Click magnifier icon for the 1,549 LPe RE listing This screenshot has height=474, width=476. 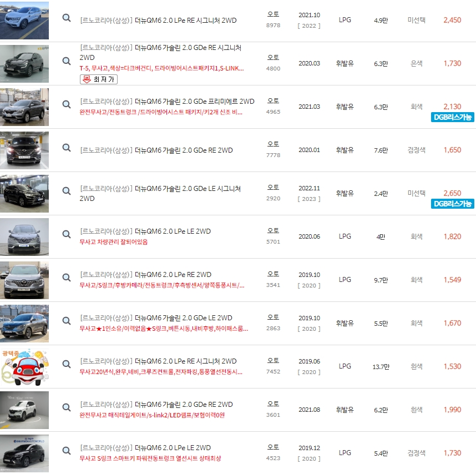[x=67, y=278]
